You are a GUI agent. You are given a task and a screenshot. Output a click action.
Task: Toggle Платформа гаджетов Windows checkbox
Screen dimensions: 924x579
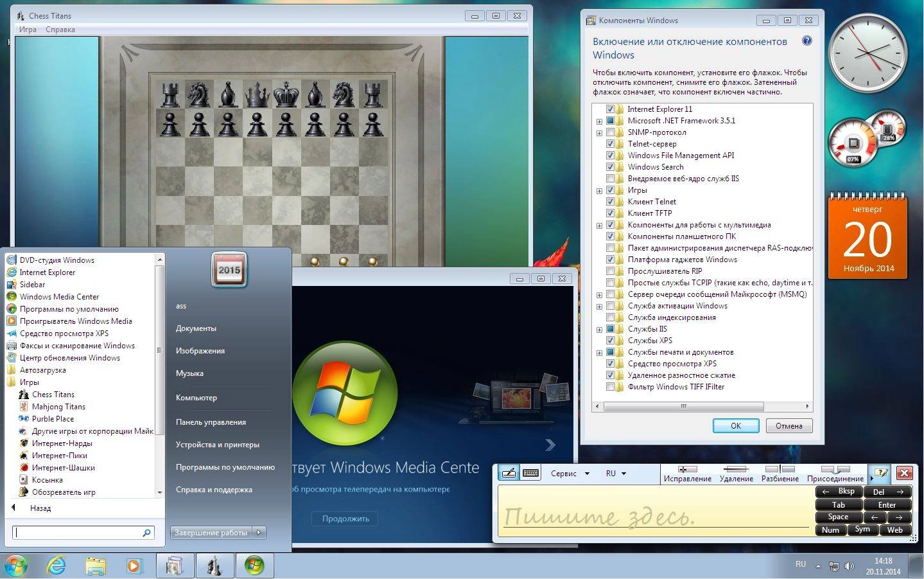[610, 260]
